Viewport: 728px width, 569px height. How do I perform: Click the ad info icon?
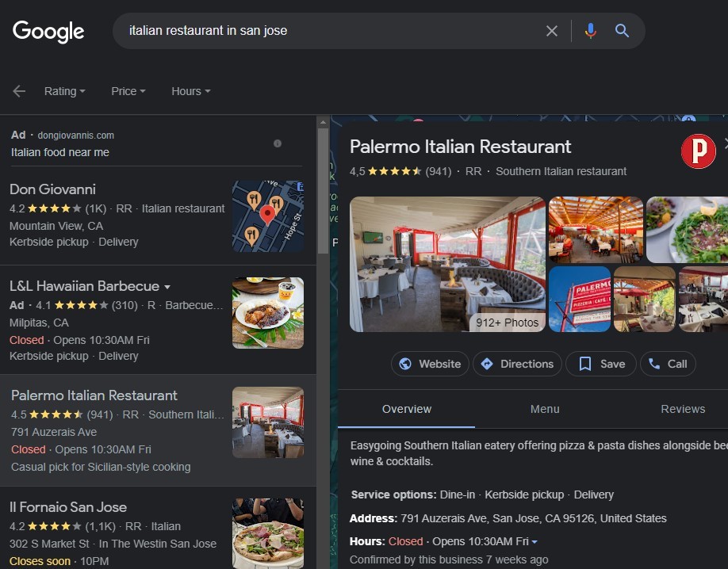point(278,143)
